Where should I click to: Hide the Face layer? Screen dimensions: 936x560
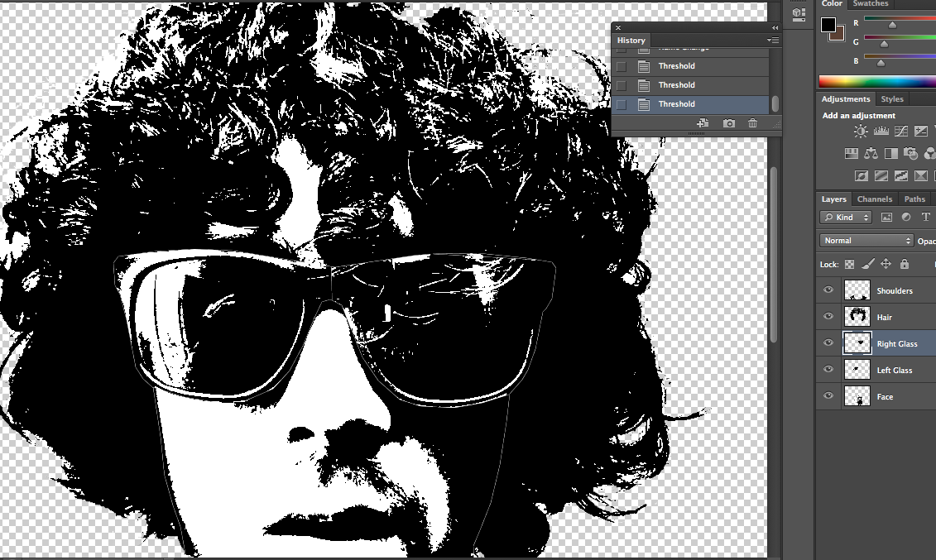pos(828,395)
